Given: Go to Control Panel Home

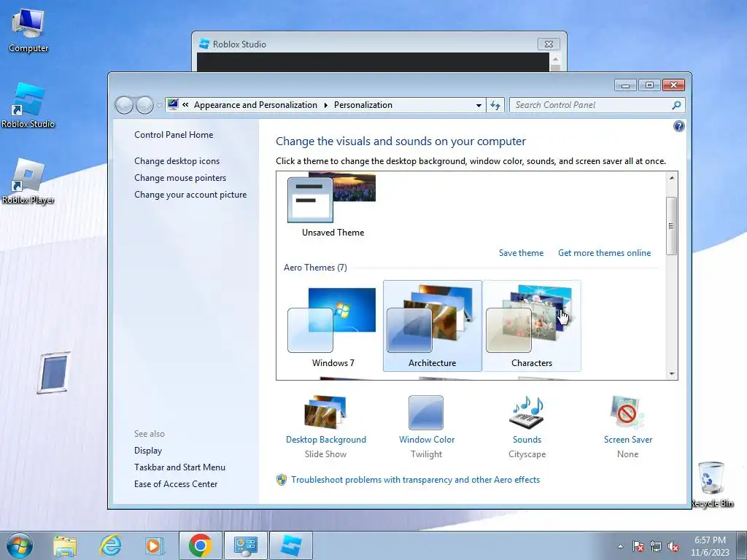Looking at the screenshot, I should (x=174, y=135).
